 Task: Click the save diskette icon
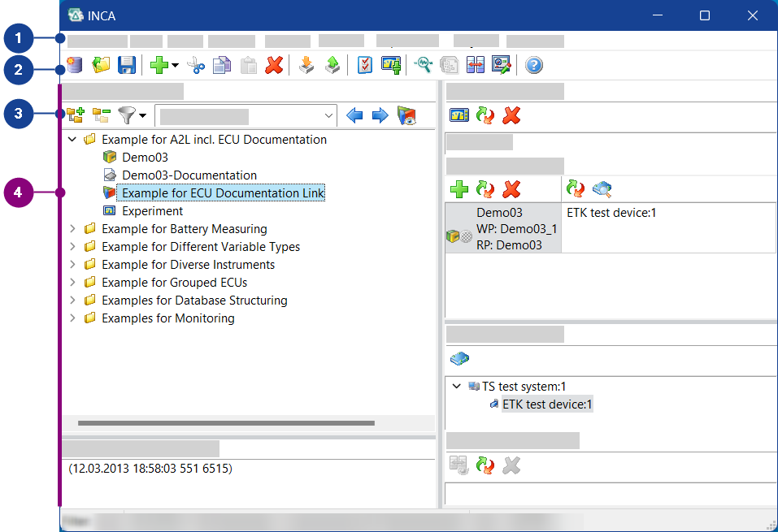point(127,66)
